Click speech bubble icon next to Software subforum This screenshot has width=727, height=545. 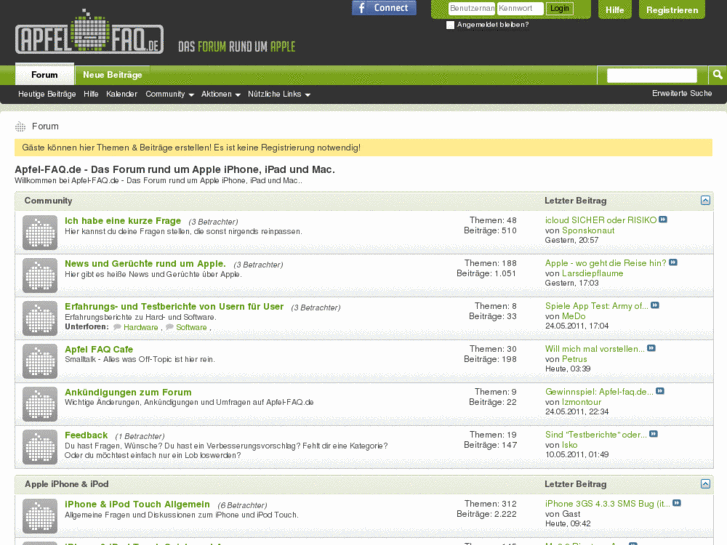(x=170, y=327)
